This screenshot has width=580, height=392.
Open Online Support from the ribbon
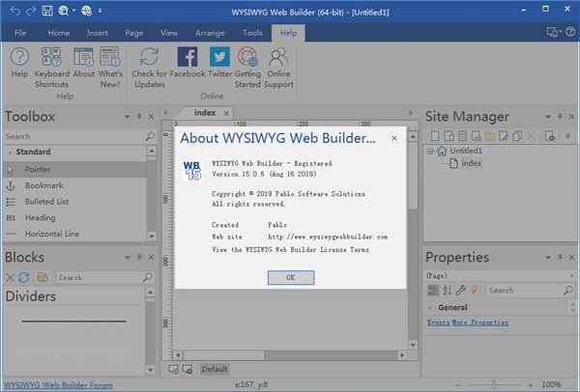(x=278, y=68)
